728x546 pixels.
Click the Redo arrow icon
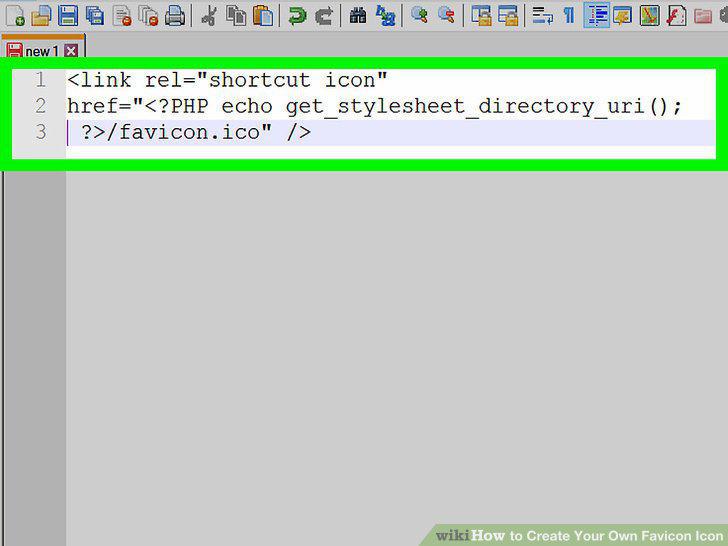coord(324,15)
